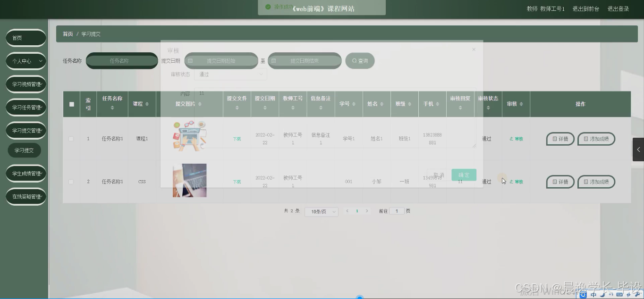The width and height of the screenshot is (644, 299).
Task: Click the 小邹 name cell
Action: click(x=376, y=182)
